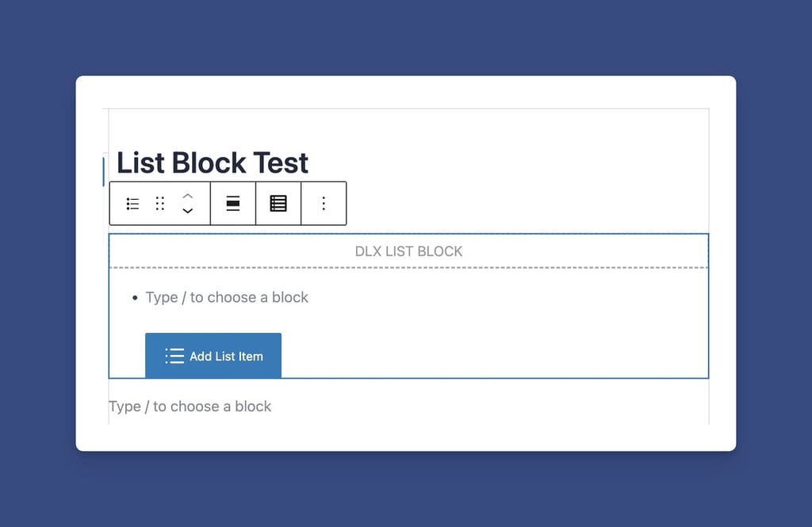Select the alignment icon in the toolbar
The width and height of the screenshot is (812, 527).
tap(232, 204)
